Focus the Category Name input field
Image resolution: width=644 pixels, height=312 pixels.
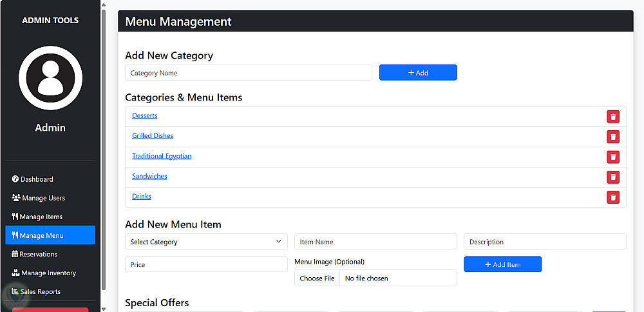pyautogui.click(x=248, y=73)
